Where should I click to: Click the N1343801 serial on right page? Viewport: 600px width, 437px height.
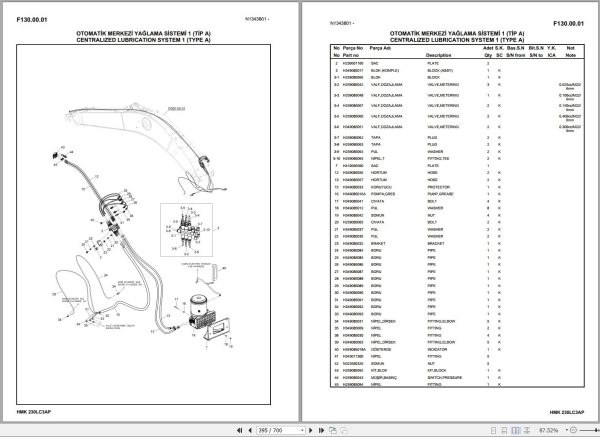click(342, 23)
